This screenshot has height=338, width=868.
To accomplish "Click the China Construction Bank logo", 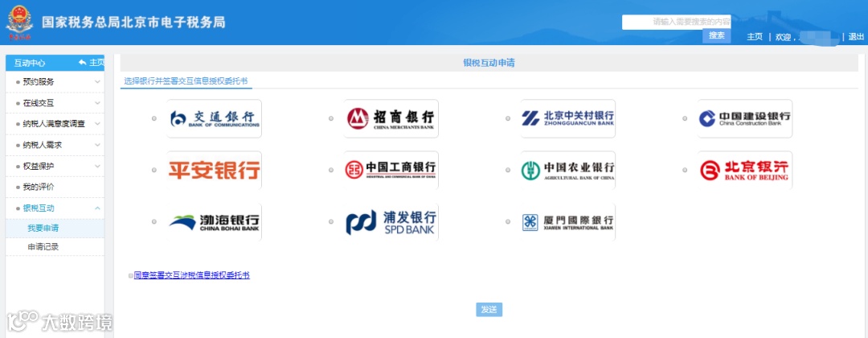I will click(x=745, y=118).
